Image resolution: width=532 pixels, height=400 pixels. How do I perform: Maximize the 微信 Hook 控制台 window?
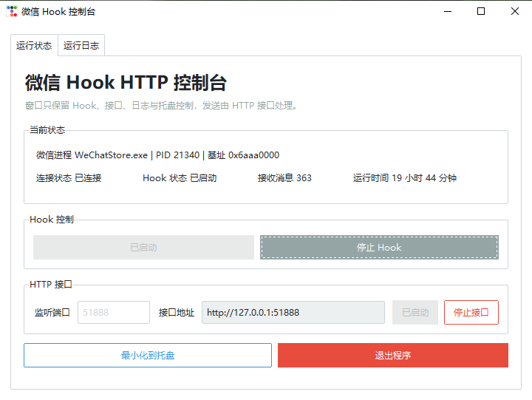click(481, 12)
